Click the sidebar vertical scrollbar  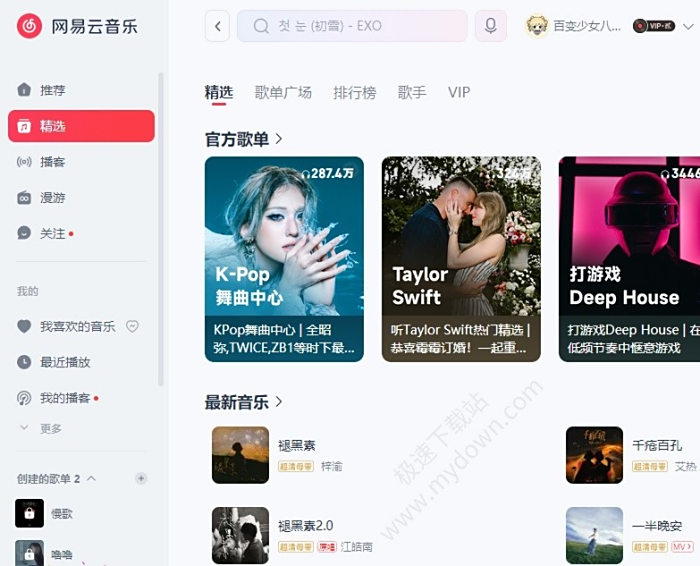click(x=161, y=230)
